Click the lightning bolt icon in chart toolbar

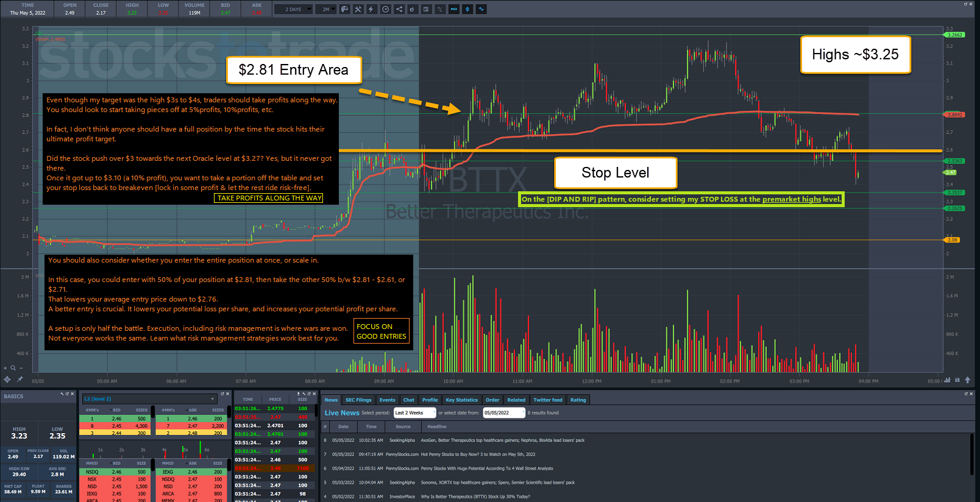371,9
